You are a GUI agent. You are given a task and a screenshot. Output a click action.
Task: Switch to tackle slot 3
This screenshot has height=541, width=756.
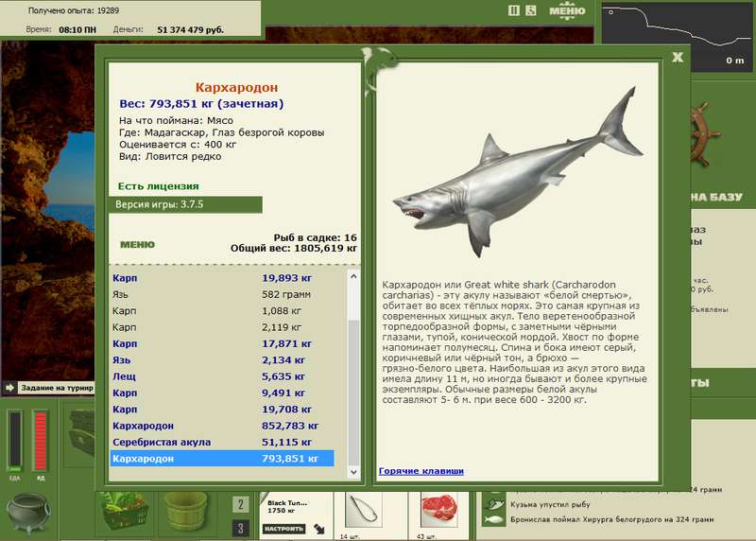[241, 528]
